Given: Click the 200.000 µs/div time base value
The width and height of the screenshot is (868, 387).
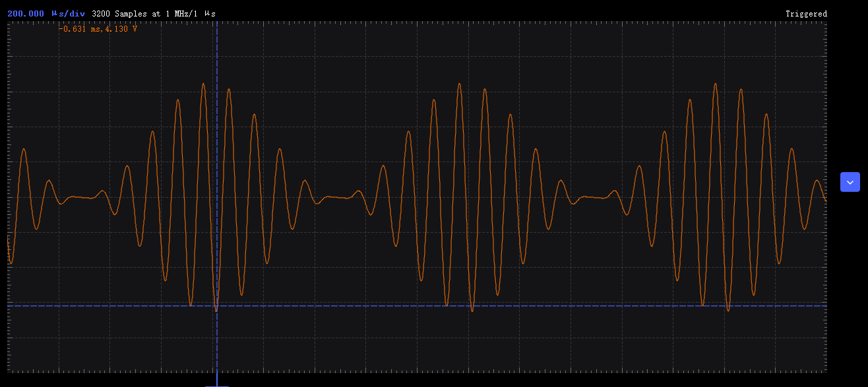Looking at the screenshot, I should click(x=46, y=13).
